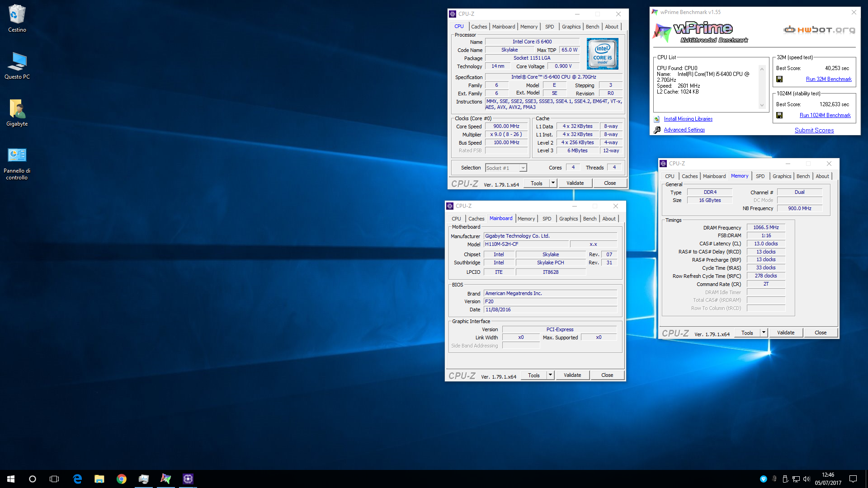The height and width of the screenshot is (488, 868).
Task: Click the CPU-Z title bar icon of the CPU window
Action: 453,14
